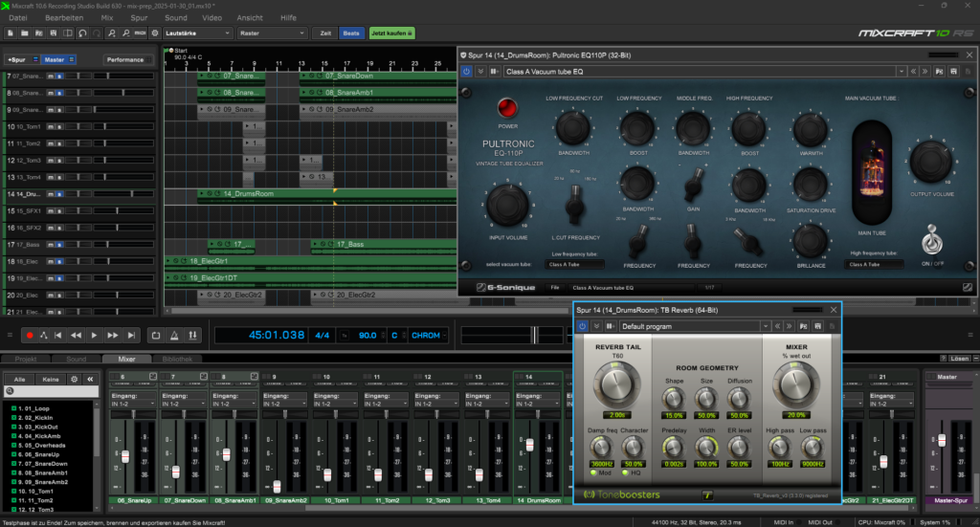Switch to the Bibliothek tab

point(177,359)
